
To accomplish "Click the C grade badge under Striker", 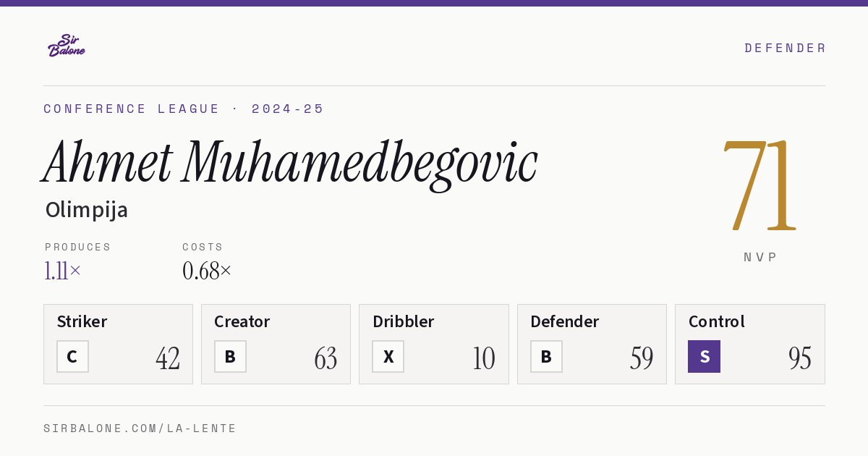I will [72, 356].
